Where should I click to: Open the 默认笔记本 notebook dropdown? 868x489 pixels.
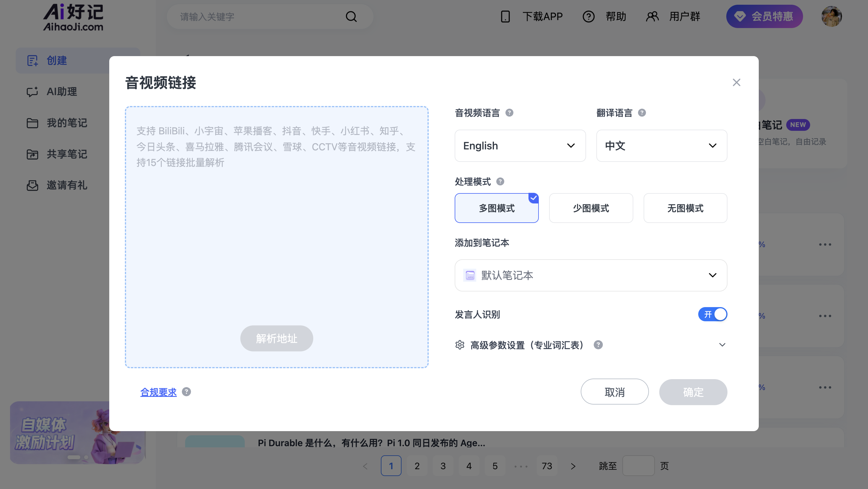click(591, 275)
